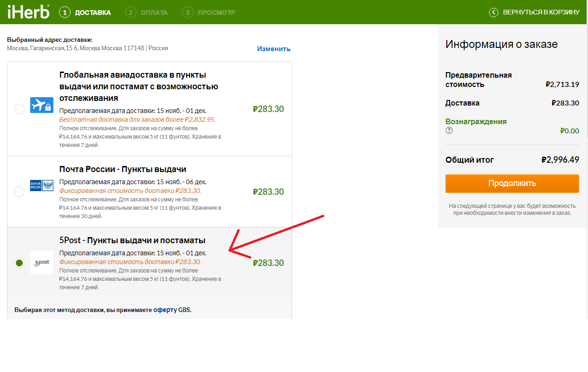Click the step 3 circle for Просмотр

point(188,12)
